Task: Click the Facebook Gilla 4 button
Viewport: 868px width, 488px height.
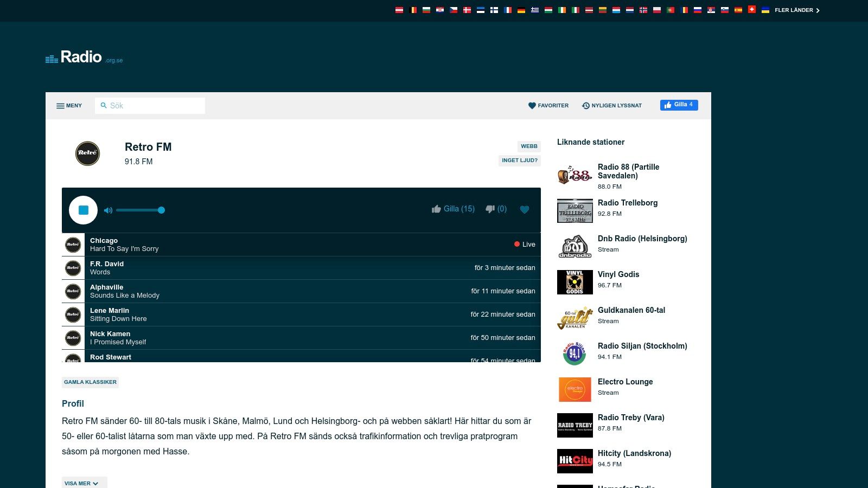Action: coord(679,105)
